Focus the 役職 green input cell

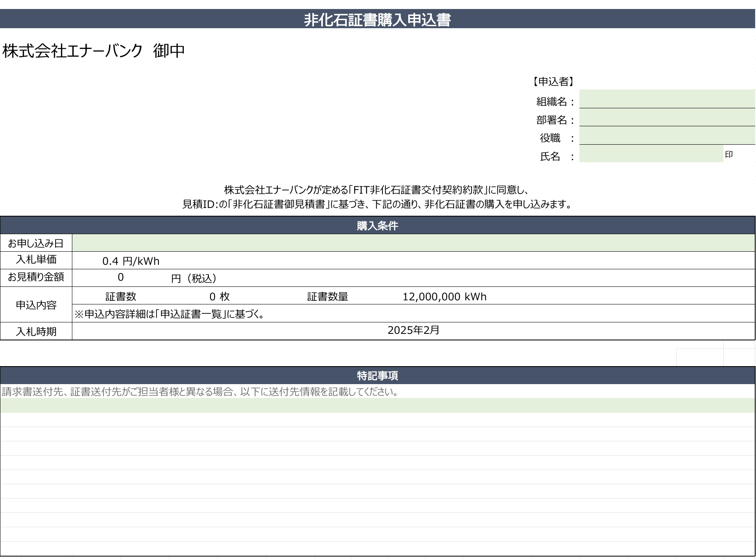(x=667, y=135)
